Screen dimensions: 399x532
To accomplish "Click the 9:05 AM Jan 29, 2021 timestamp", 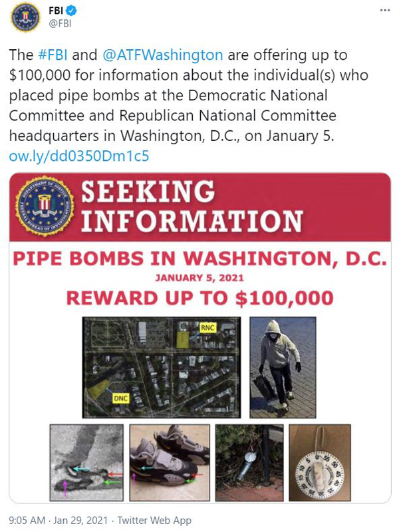I will point(59,520).
